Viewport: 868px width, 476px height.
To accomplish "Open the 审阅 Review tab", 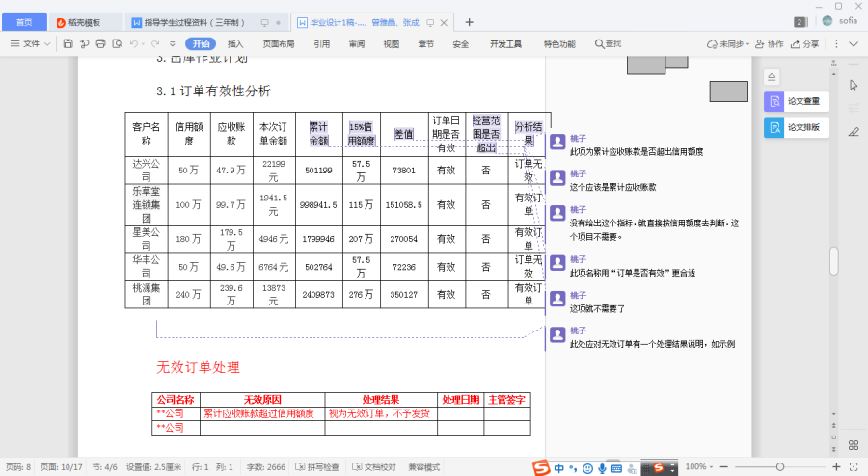I will [357, 43].
